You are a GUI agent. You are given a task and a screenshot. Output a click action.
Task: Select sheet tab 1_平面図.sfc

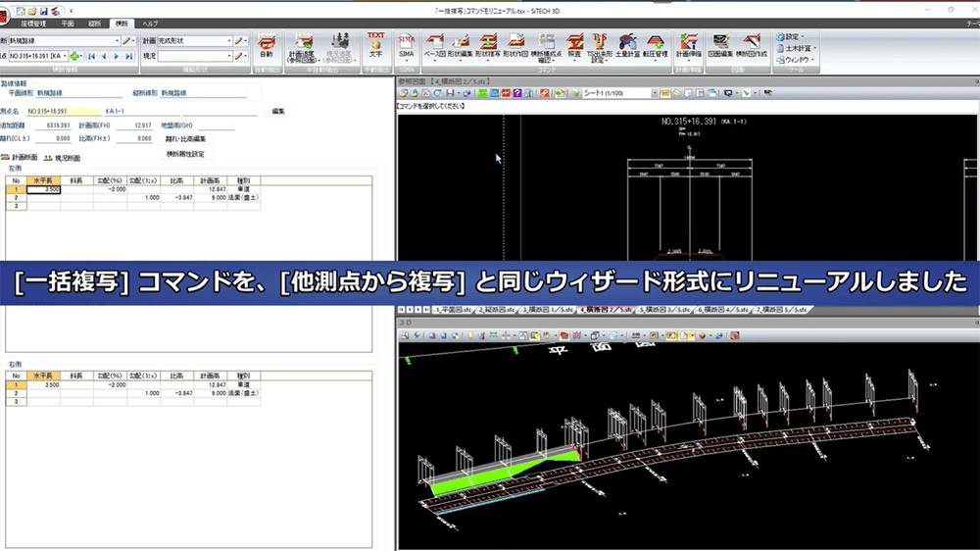point(455,310)
